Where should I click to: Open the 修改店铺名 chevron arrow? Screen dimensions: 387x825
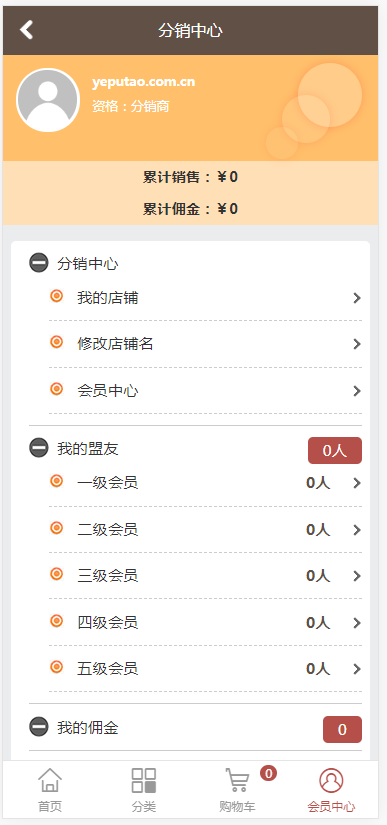357,344
